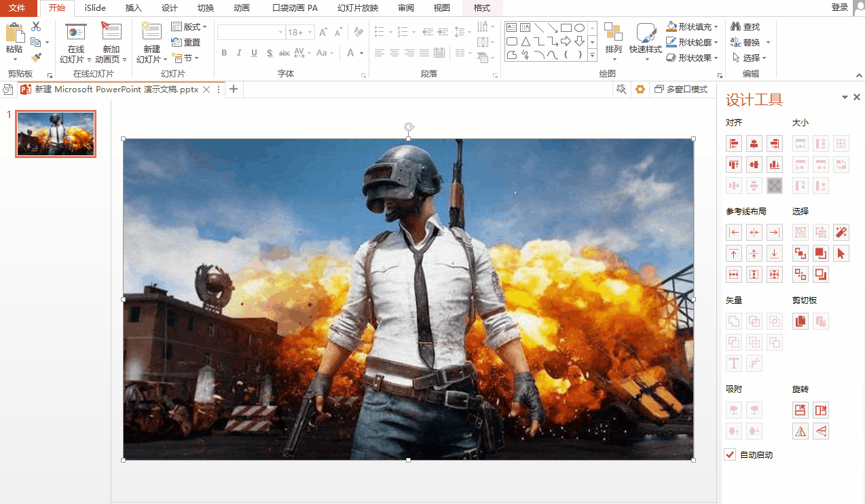This screenshot has height=504, width=865.
Task: Open the font name combo box
Action: [x=251, y=32]
